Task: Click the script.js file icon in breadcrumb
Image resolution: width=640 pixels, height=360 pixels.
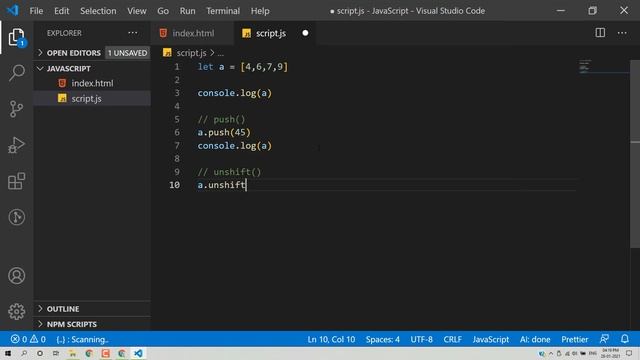Action: (167, 53)
